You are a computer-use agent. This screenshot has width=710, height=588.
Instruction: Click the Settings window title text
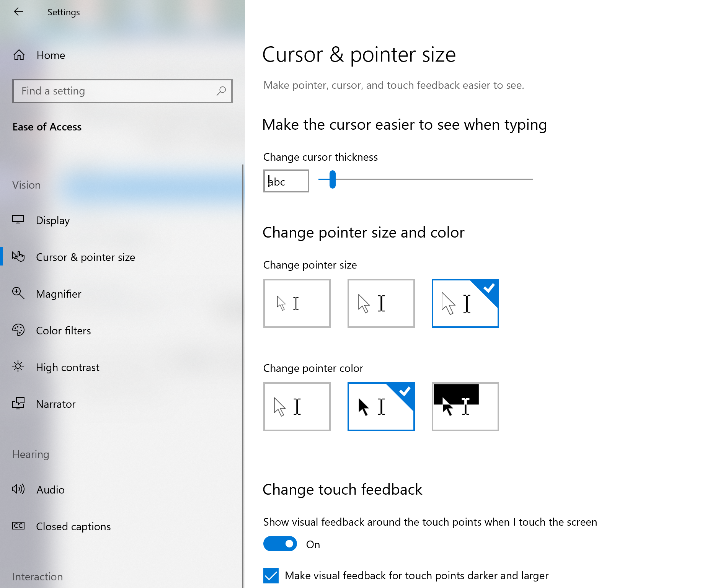64,12
